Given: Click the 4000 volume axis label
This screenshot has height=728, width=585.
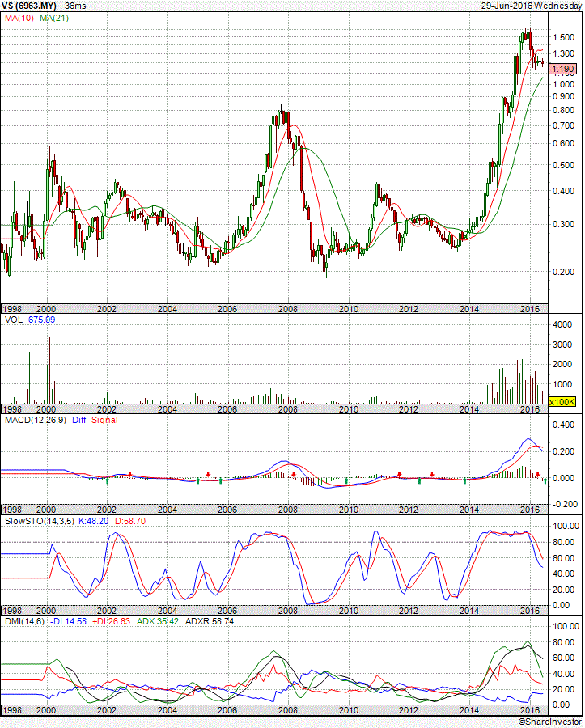Looking at the screenshot, I should [x=562, y=324].
